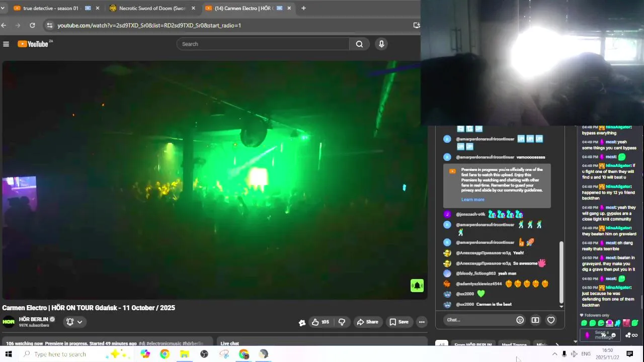The height and width of the screenshot is (362, 644).
Task: Show hidden system tray icons chevron
Action: click(554, 354)
